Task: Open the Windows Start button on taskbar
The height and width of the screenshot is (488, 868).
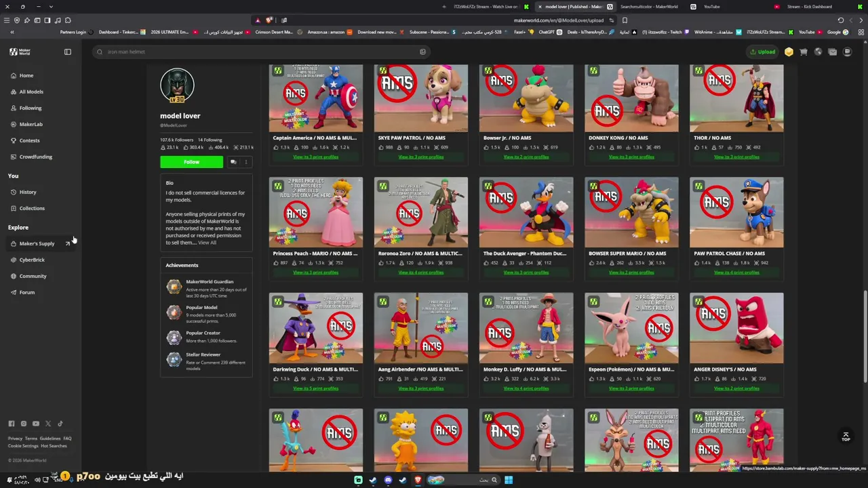Action: 509,480
